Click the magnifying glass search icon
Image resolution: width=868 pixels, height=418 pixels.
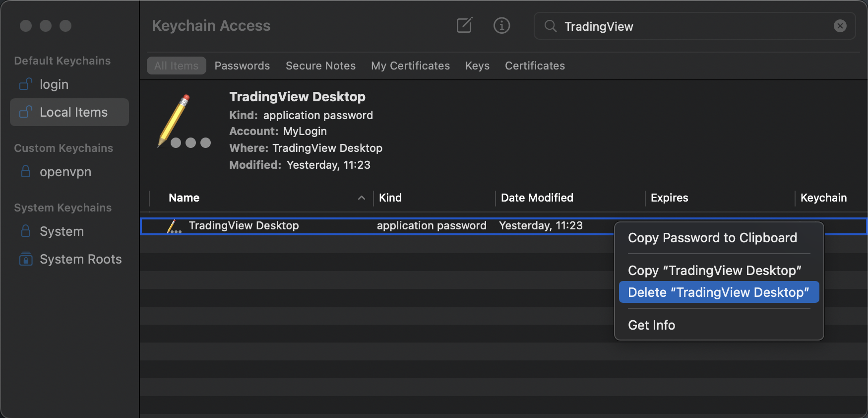tap(550, 26)
